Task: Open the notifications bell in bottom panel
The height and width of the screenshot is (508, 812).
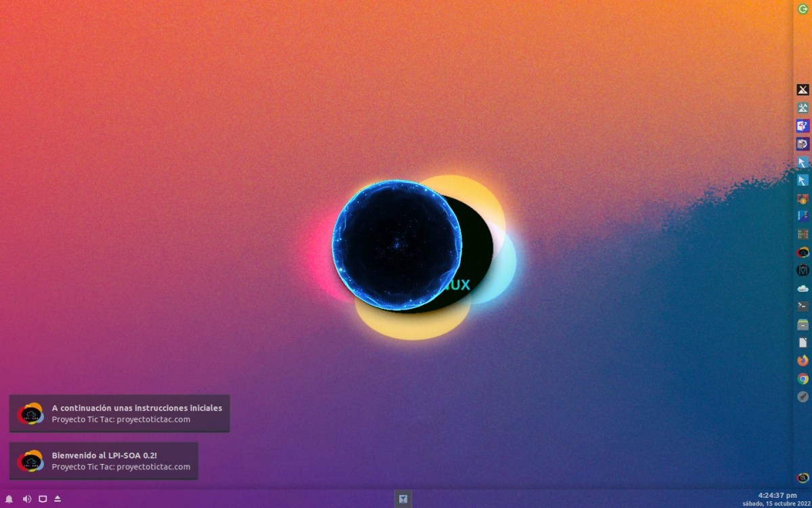Action: [x=9, y=499]
